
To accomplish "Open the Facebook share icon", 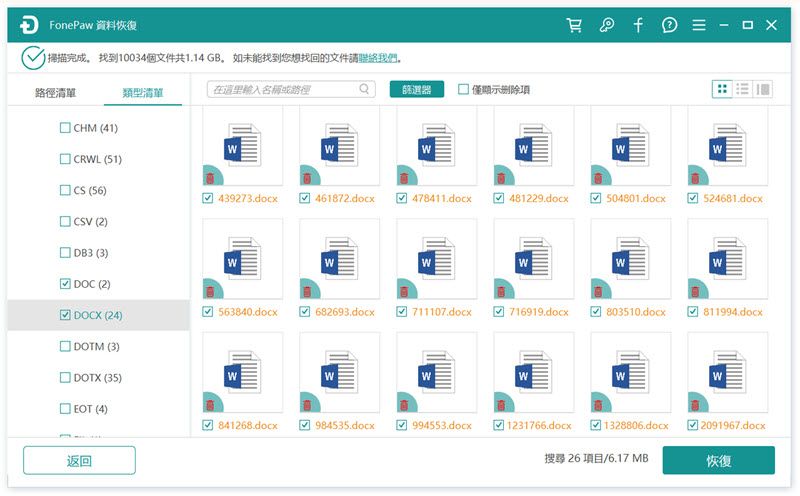I will (x=638, y=25).
